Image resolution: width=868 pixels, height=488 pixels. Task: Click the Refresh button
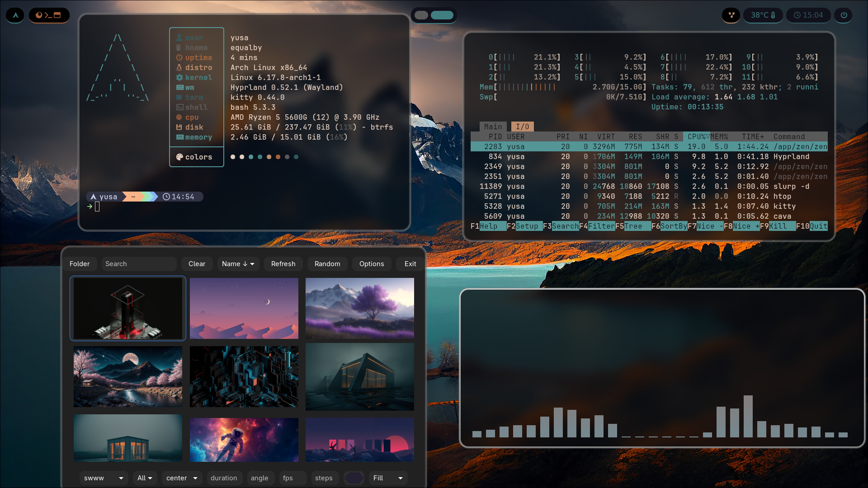(x=283, y=264)
